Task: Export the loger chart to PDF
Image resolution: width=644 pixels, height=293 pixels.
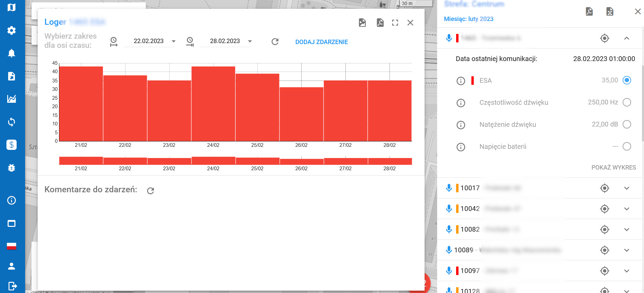Action: coord(380,23)
